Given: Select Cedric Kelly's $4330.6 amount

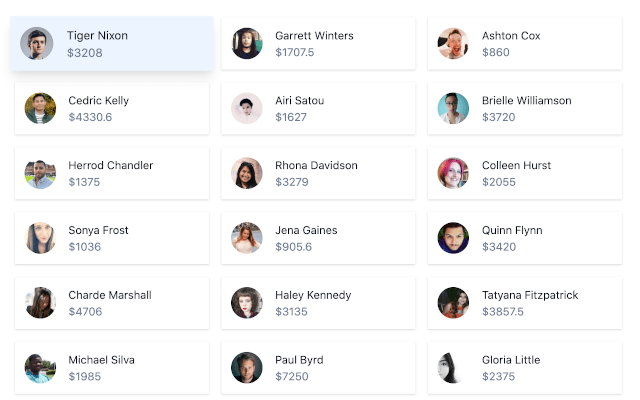Looking at the screenshot, I should click(90, 117).
